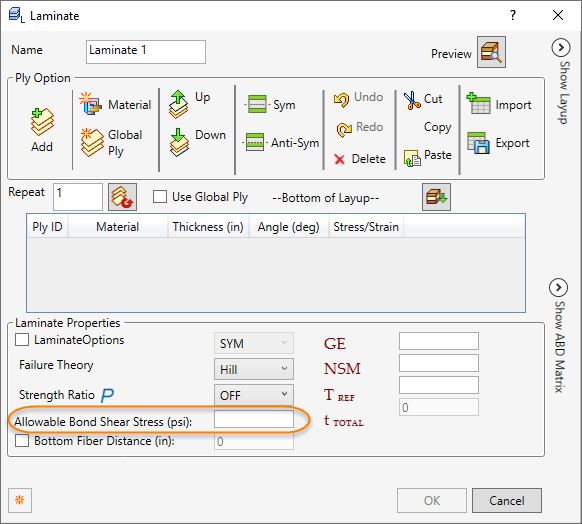Screen dimensions: 582x524
Task: Click the repeat plies icon button
Action: point(122,197)
